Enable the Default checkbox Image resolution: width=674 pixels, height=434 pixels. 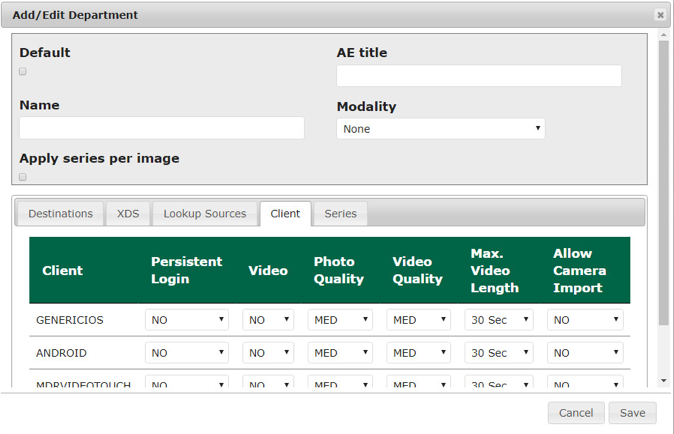[23, 72]
